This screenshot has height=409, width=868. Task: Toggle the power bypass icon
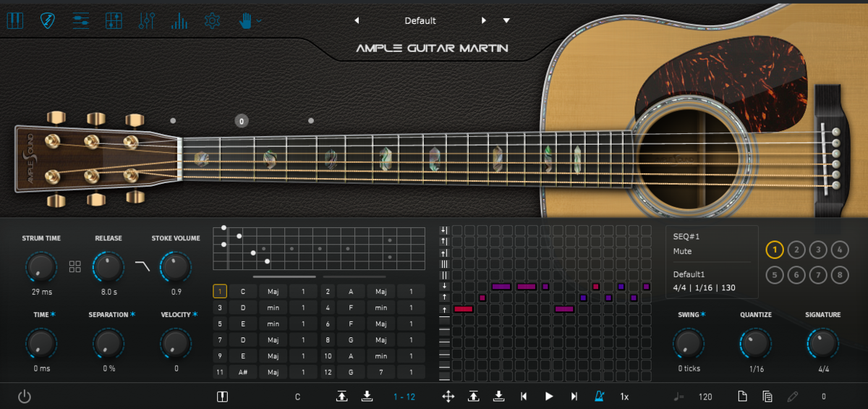pyautogui.click(x=25, y=396)
